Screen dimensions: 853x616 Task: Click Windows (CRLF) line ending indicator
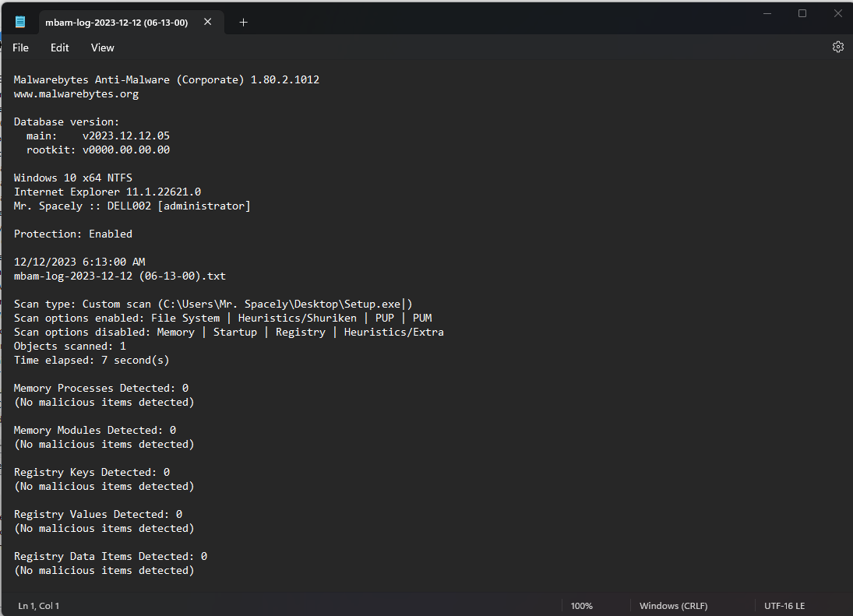point(674,606)
